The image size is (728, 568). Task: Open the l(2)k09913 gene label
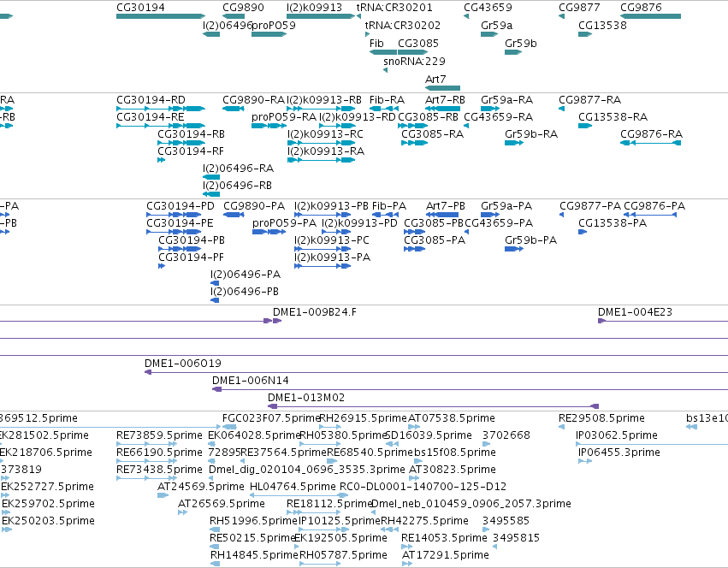pos(314,8)
